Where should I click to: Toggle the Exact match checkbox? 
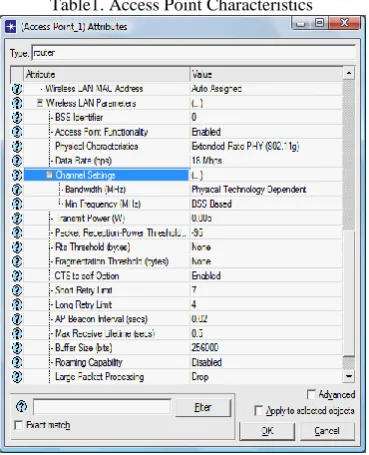(x=19, y=425)
